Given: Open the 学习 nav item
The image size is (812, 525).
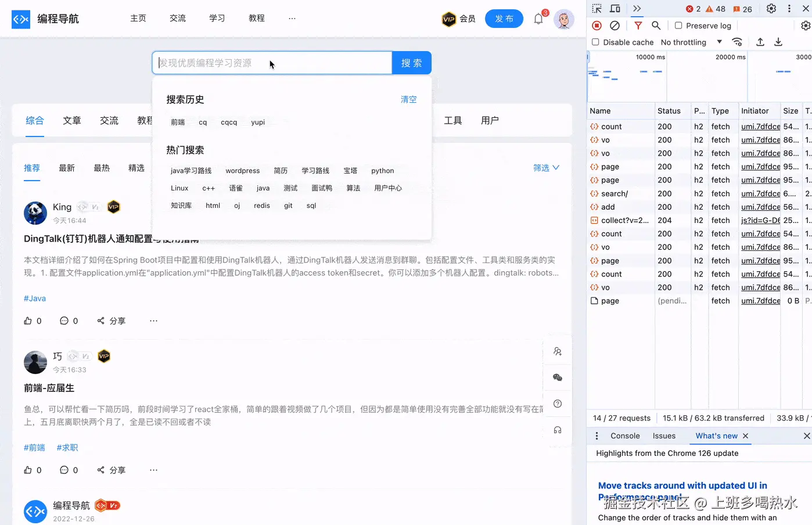Looking at the screenshot, I should tap(217, 19).
